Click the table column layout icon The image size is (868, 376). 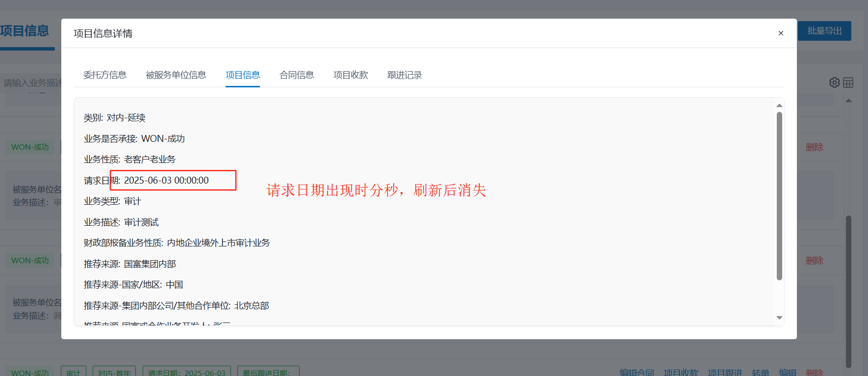848,82
